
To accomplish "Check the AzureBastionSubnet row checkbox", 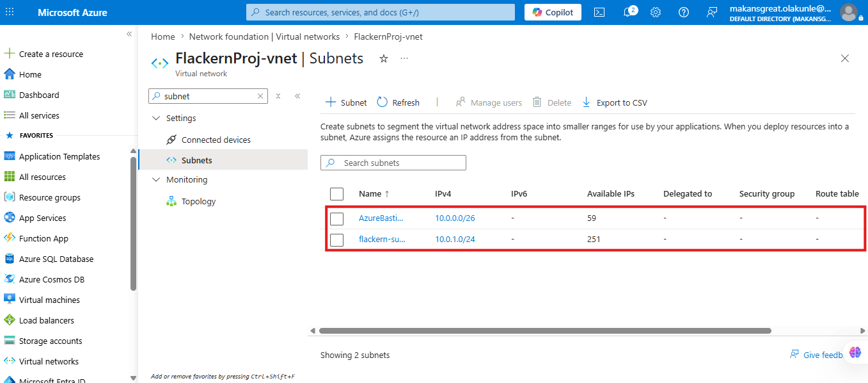I will 337,218.
